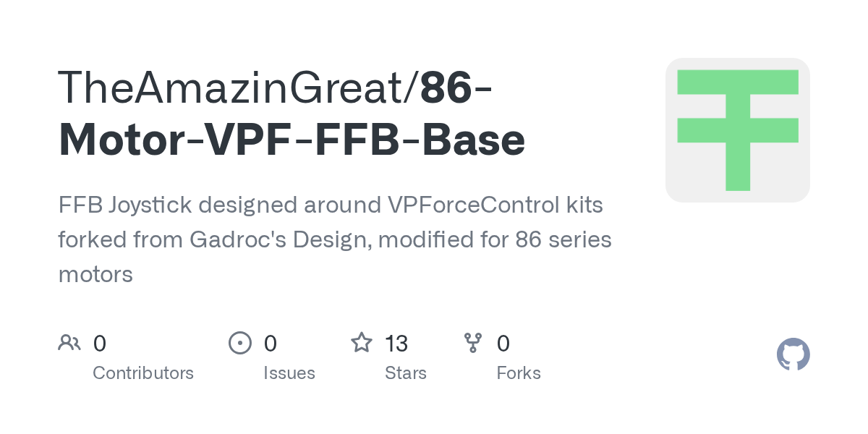Click the Issues circle-dot icon
Image resolution: width=868 pixels, height=434 pixels.
pyautogui.click(x=239, y=343)
